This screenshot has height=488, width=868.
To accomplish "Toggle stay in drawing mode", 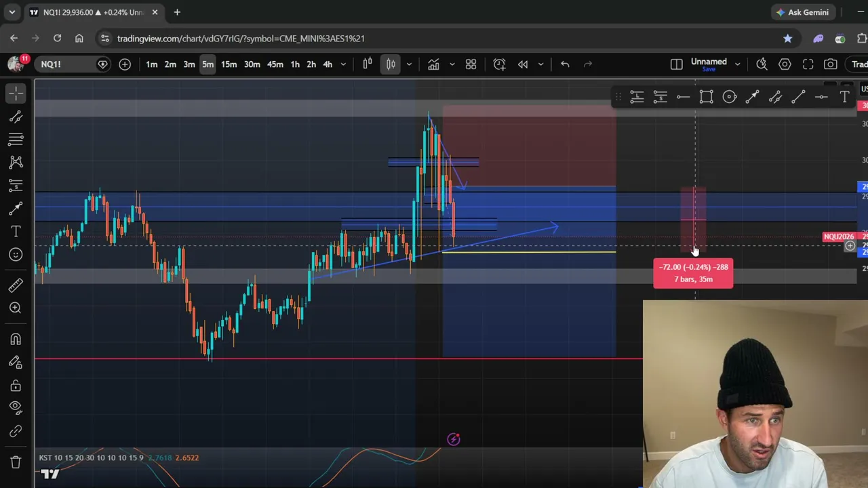I will click(16, 362).
